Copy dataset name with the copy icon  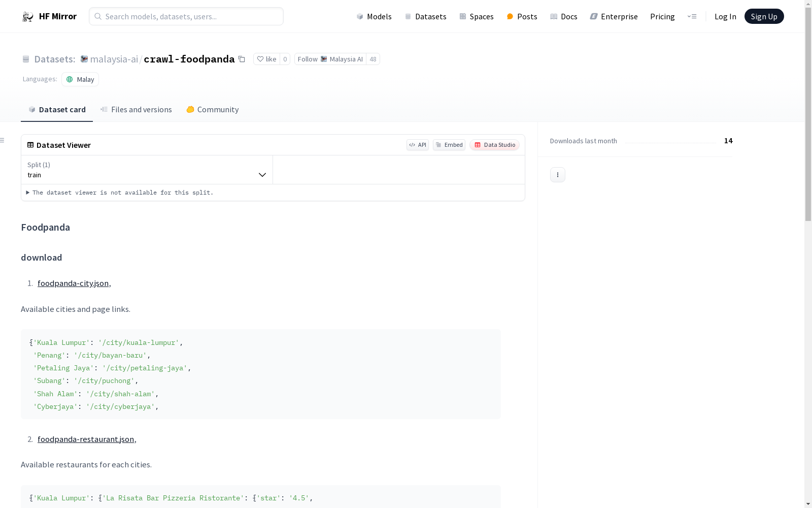(x=242, y=59)
